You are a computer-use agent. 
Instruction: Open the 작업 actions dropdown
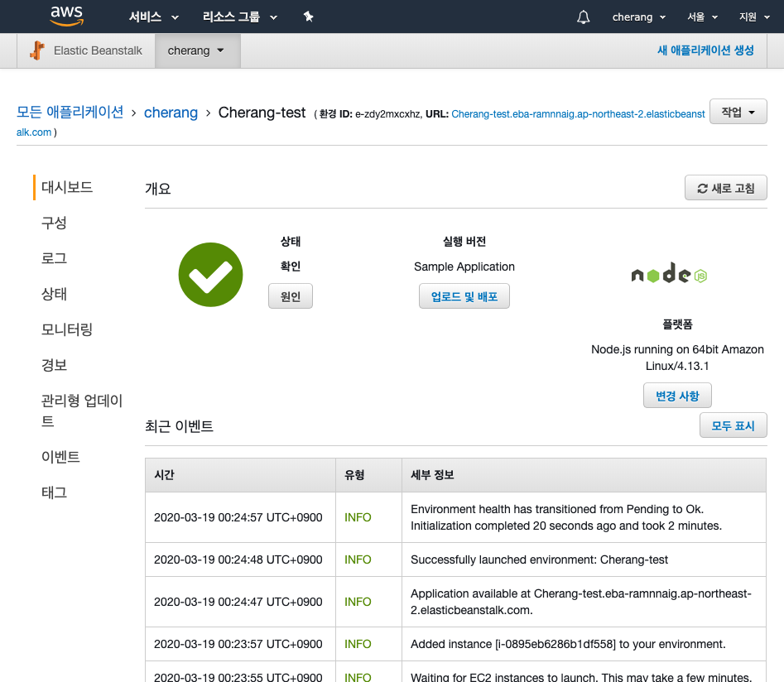(x=738, y=112)
